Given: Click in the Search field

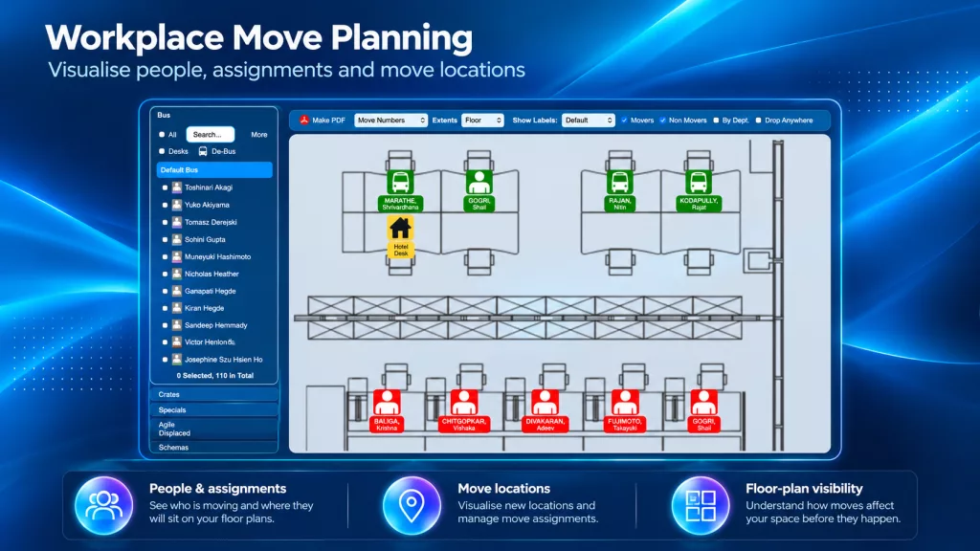Looking at the screenshot, I should click(210, 134).
